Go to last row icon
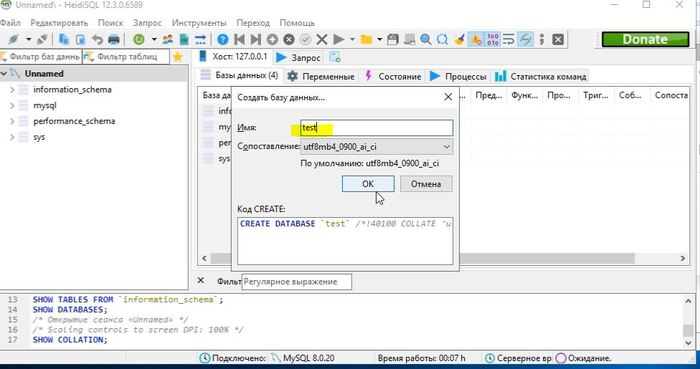Viewport: 700px width, 369px height. click(x=255, y=40)
